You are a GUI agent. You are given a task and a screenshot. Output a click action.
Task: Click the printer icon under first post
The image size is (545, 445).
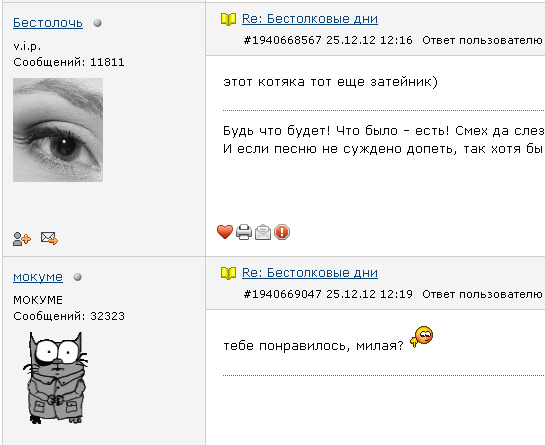244,232
